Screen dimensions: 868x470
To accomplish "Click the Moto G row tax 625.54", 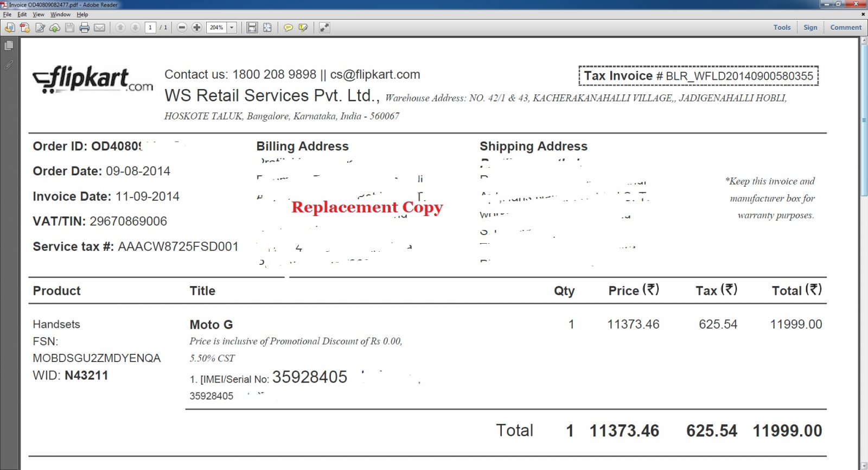I will 718,325.
